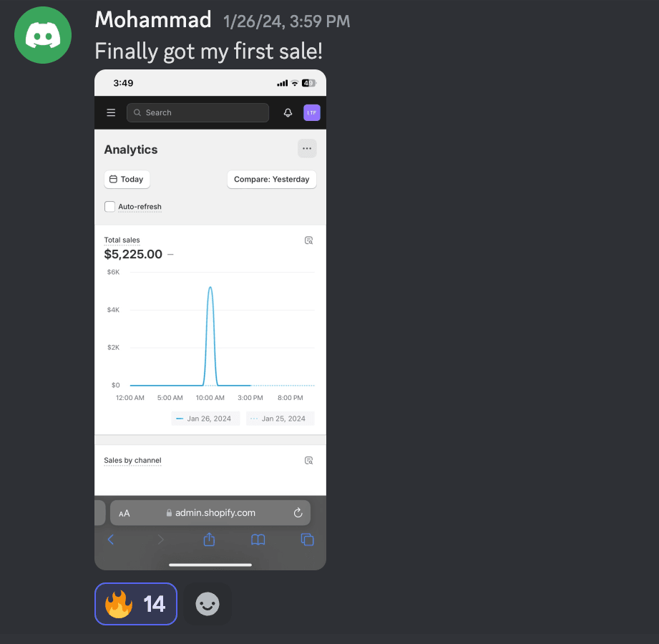Click the Total sales report icon
This screenshot has height=644, width=659.
click(308, 240)
